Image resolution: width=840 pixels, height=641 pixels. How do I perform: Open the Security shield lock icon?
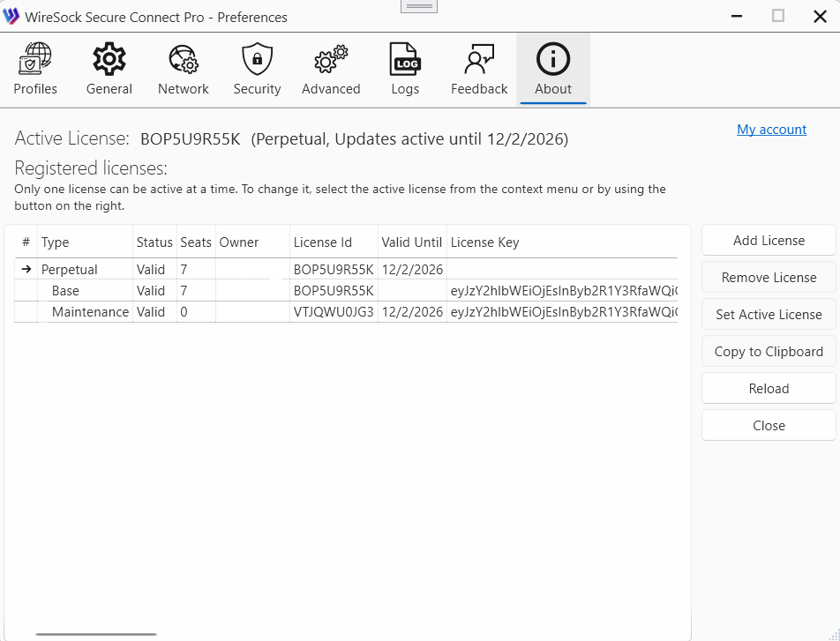[x=257, y=60]
